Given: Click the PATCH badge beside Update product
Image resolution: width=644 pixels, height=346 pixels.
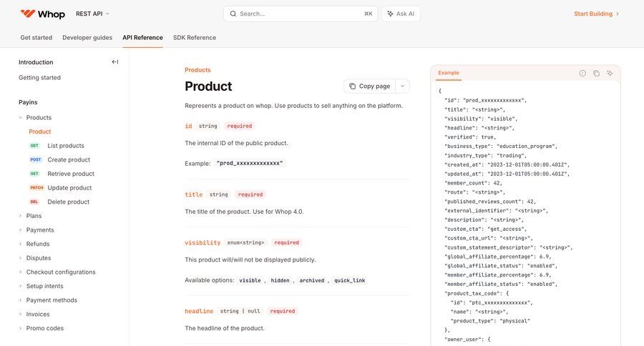Looking at the screenshot, I should (x=36, y=187).
